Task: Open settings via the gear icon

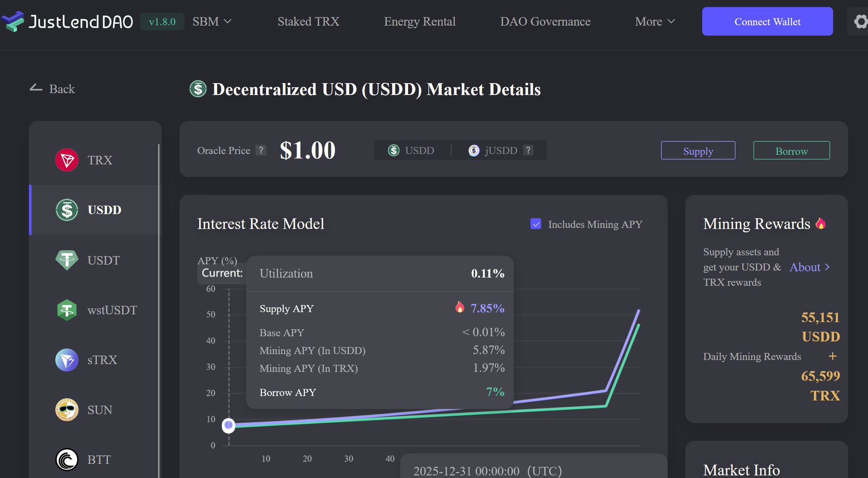Action: pos(860,21)
